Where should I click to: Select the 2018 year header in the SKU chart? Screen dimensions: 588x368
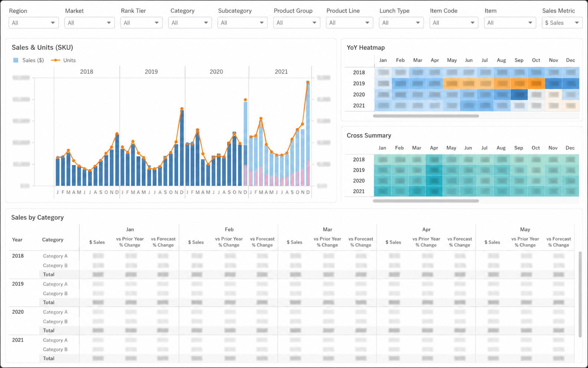click(87, 72)
